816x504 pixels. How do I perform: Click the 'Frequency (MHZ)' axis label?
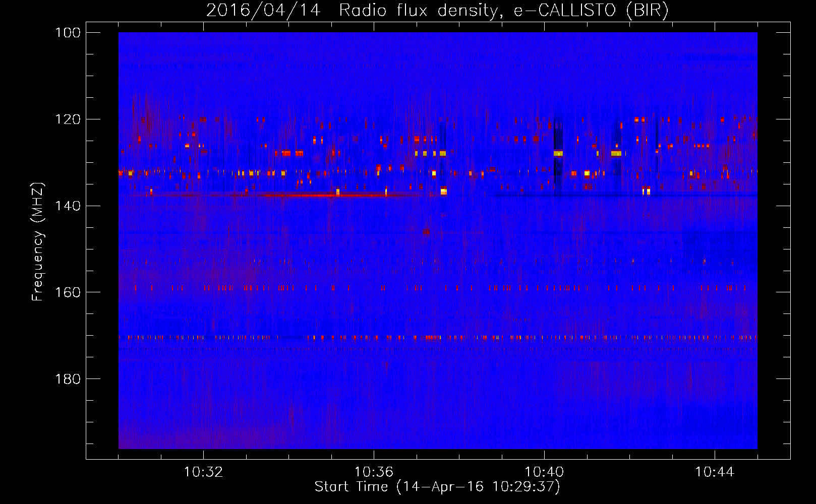point(38,241)
